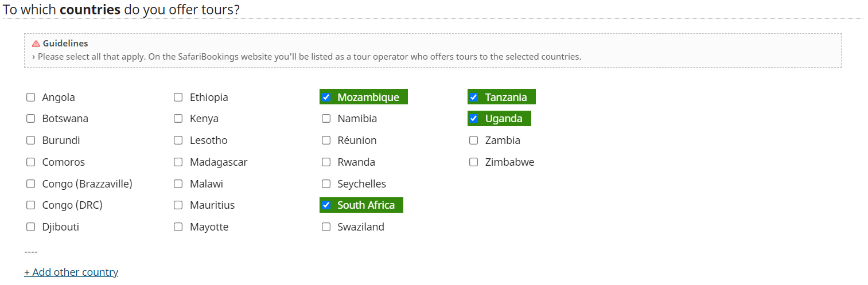This screenshot has height=285, width=868.
Task: Click the Réunion label text
Action: click(357, 140)
